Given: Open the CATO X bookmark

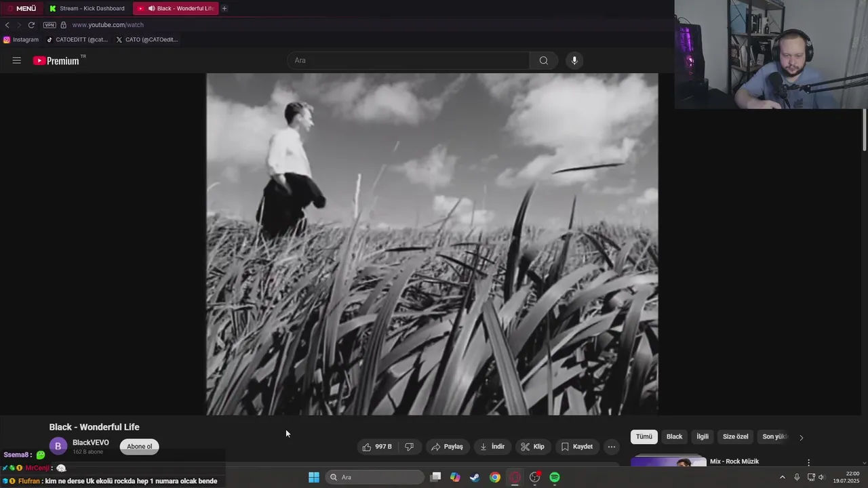Looking at the screenshot, I should (x=147, y=39).
